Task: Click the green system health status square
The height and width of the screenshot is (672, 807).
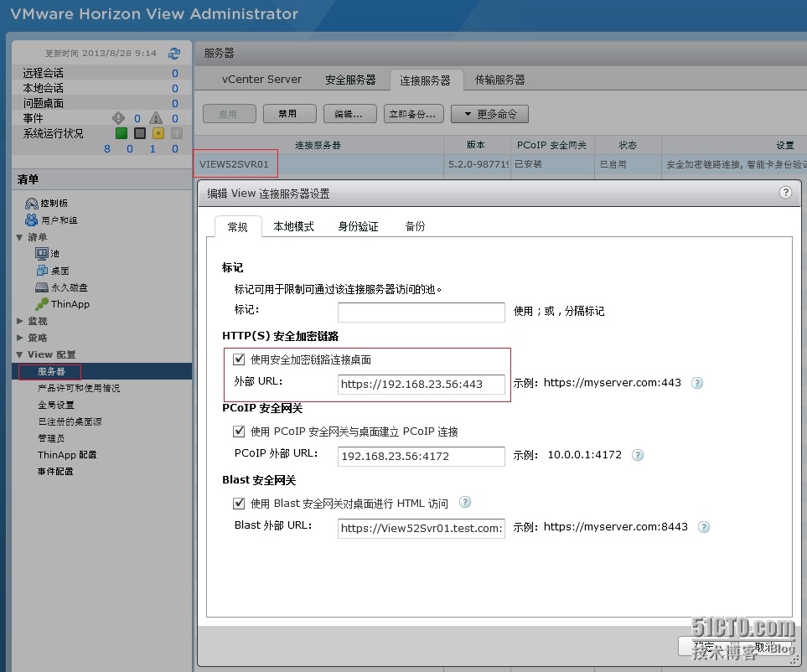Action: tap(122, 133)
